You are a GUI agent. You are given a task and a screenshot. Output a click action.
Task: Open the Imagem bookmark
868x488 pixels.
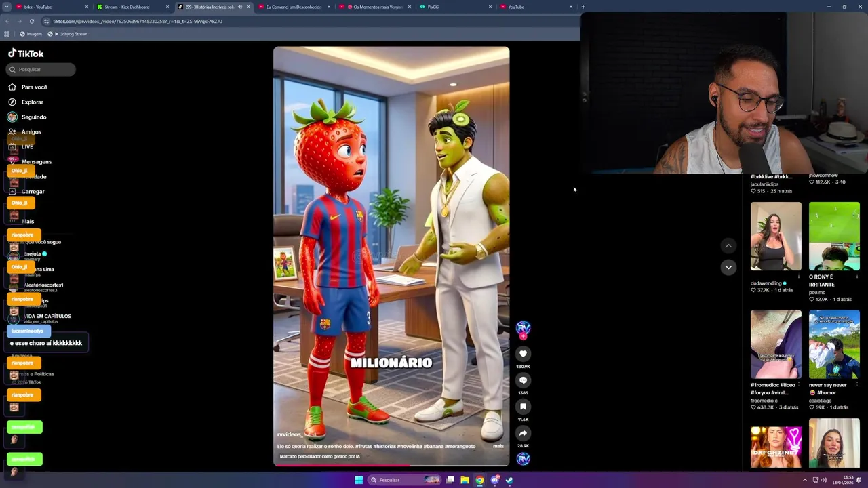click(31, 34)
